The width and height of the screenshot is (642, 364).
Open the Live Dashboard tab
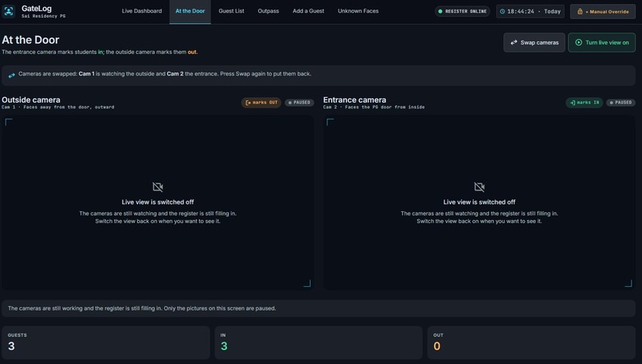(142, 11)
